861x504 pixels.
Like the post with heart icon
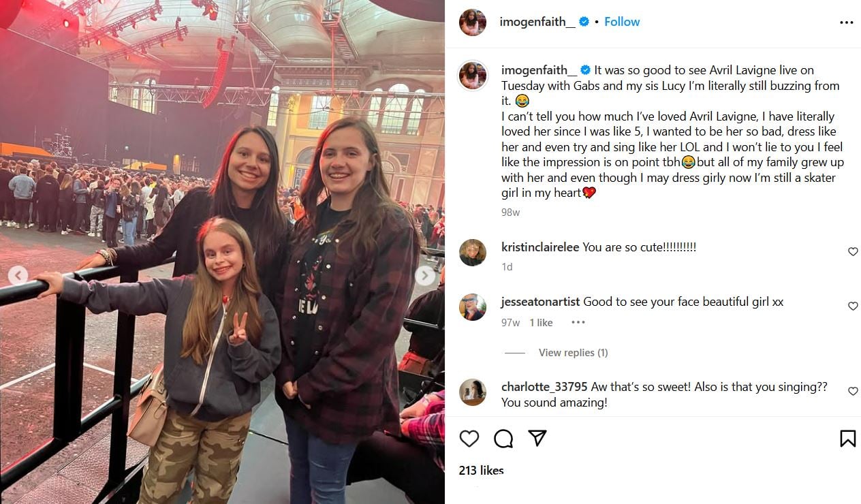(469, 439)
